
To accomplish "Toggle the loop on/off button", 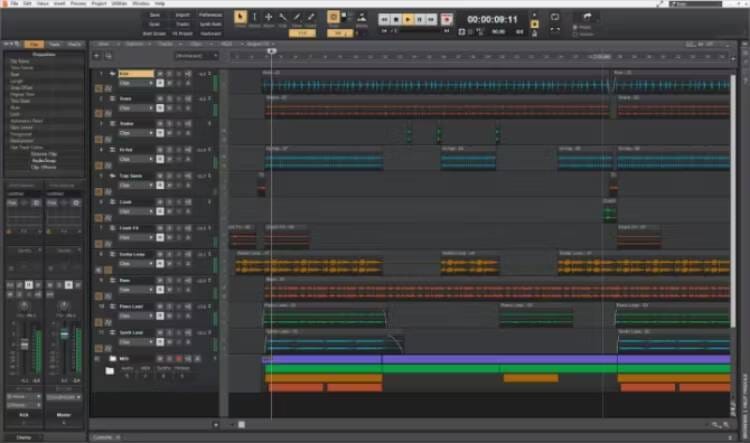I will point(555,17).
